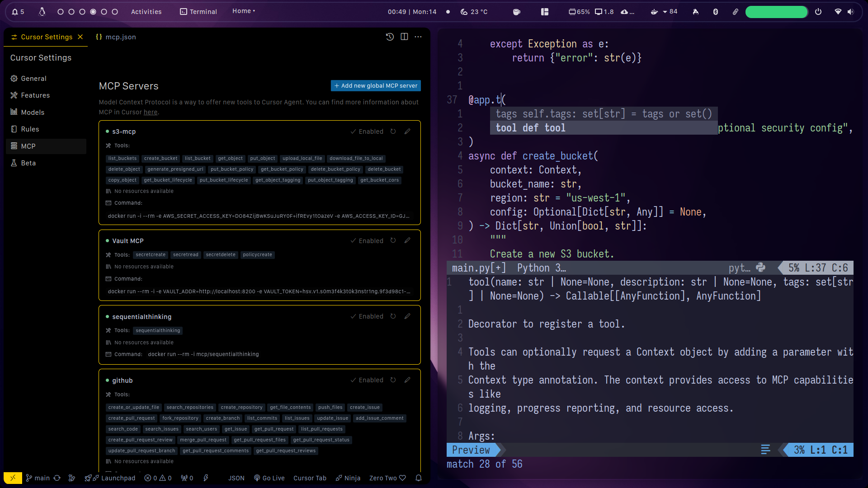Switch to the first workspace circle
Image resolution: width=868 pixels, height=488 pixels.
point(61,12)
